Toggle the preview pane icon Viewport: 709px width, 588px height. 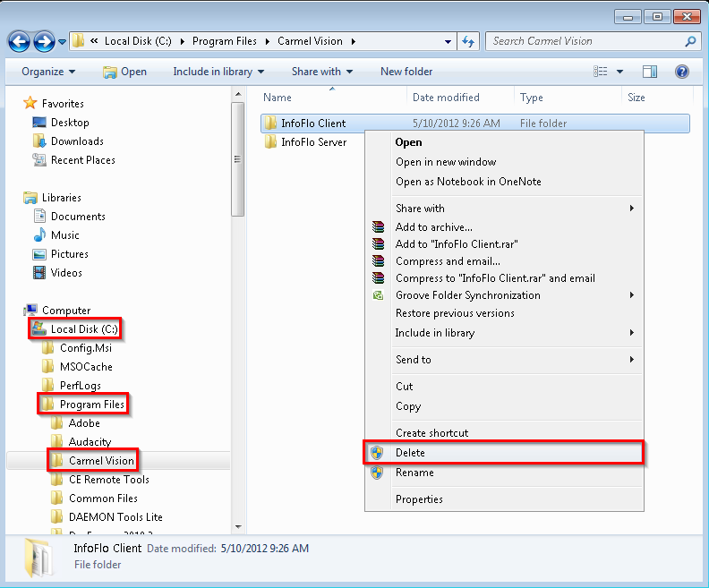coord(650,72)
